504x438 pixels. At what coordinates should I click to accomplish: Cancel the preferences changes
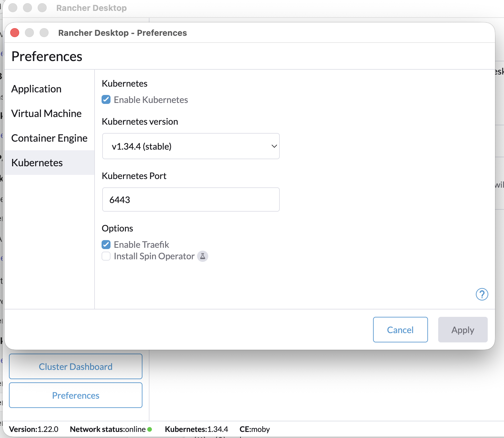[400, 330]
